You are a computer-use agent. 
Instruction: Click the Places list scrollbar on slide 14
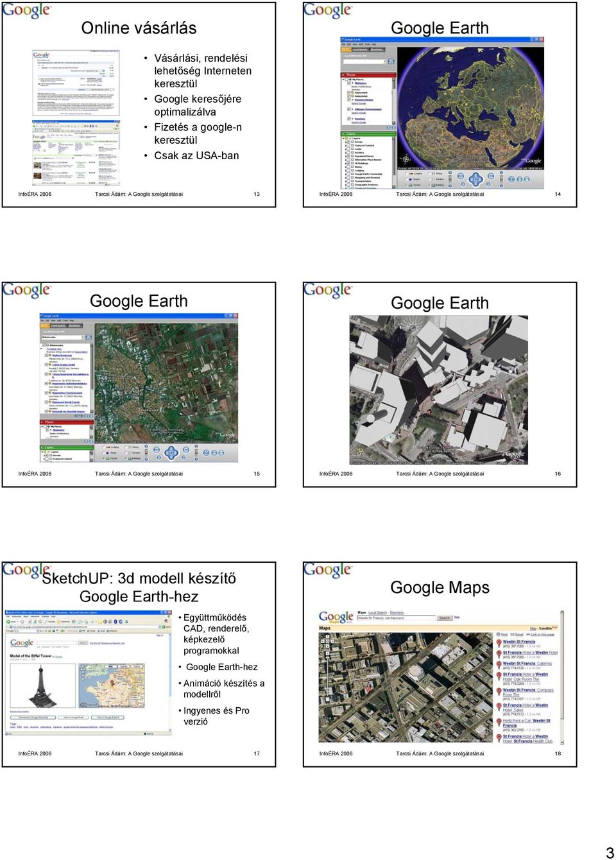click(x=393, y=101)
